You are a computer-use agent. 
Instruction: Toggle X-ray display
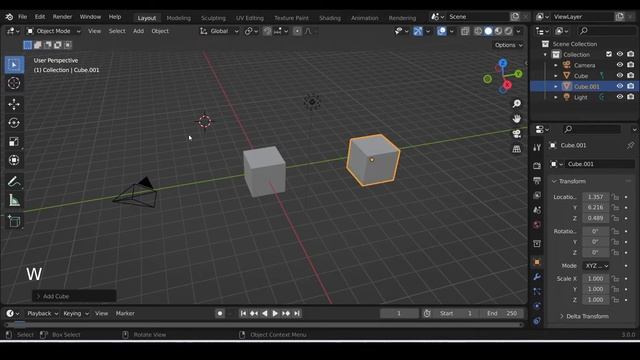coord(465,31)
